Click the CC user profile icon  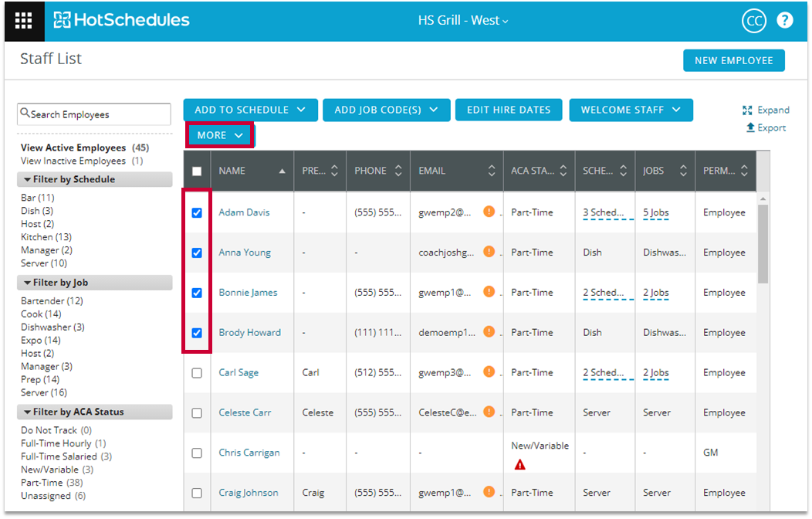tap(753, 21)
